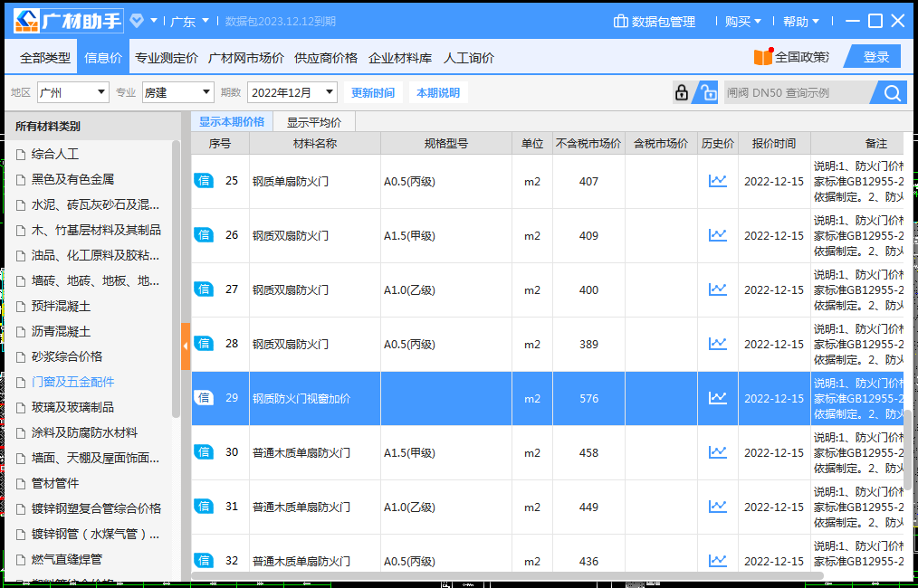Switch to the 全部类型 tab

pos(45,58)
